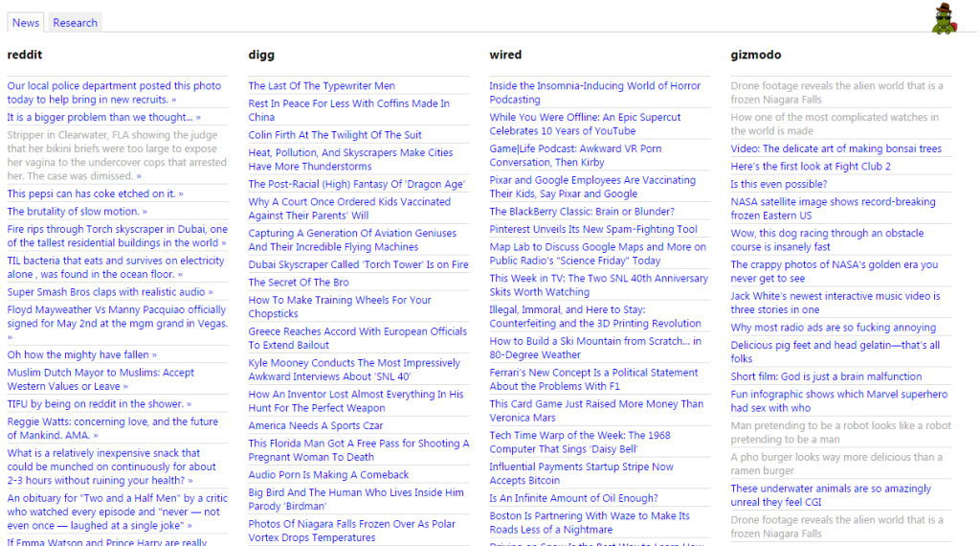Open 'Delicious pig feet and head gelatin' link
This screenshot has height=546, width=980.
point(835,352)
